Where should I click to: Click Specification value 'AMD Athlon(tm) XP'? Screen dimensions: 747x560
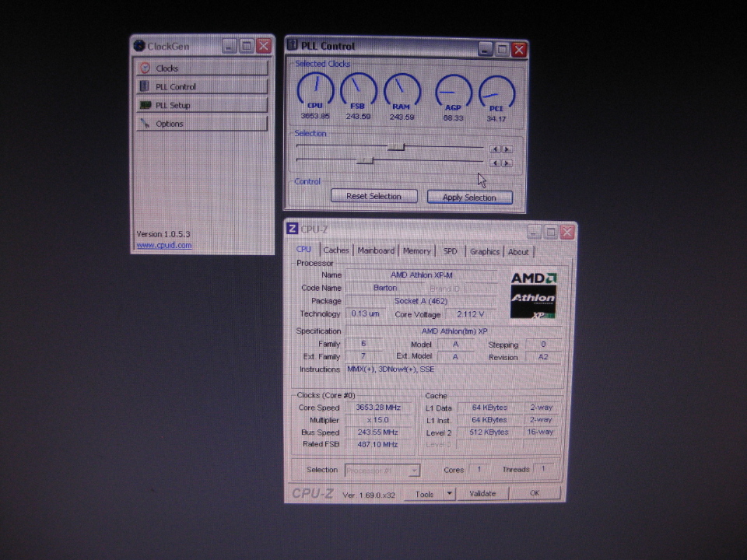click(x=454, y=331)
